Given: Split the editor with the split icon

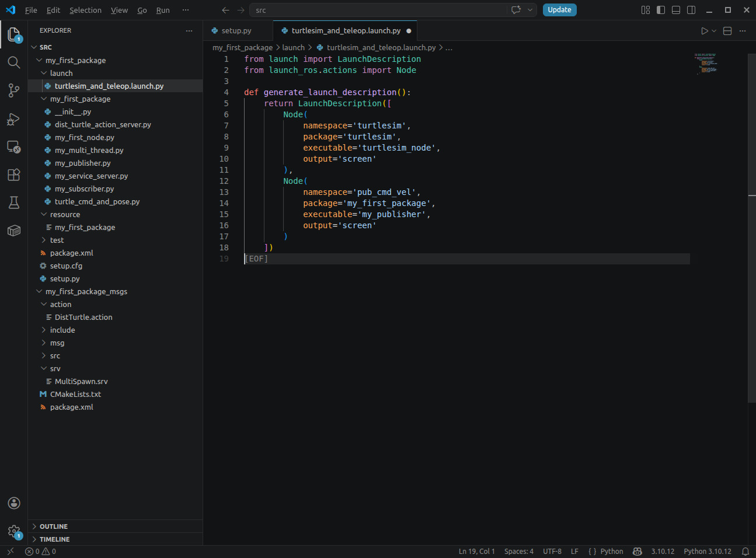Looking at the screenshot, I should click(x=727, y=31).
